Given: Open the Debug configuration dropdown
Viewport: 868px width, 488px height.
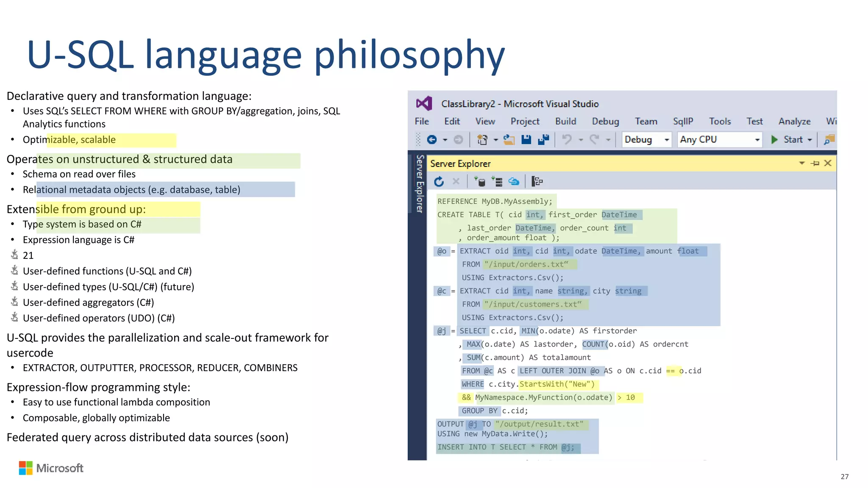Looking at the screenshot, I should coord(667,140).
